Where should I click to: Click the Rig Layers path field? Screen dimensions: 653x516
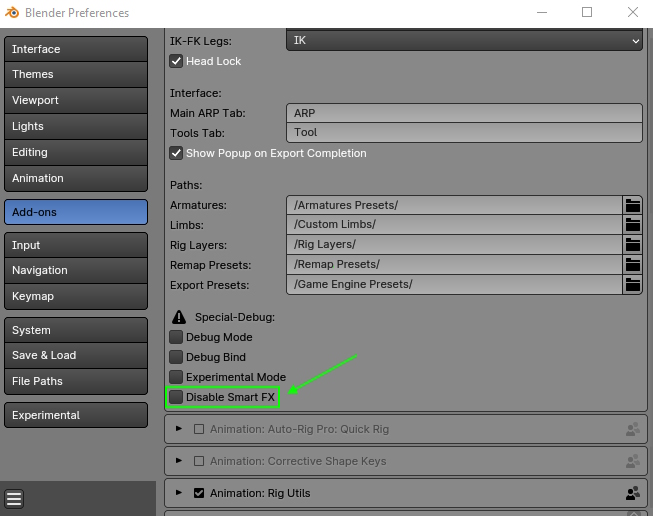[454, 245]
